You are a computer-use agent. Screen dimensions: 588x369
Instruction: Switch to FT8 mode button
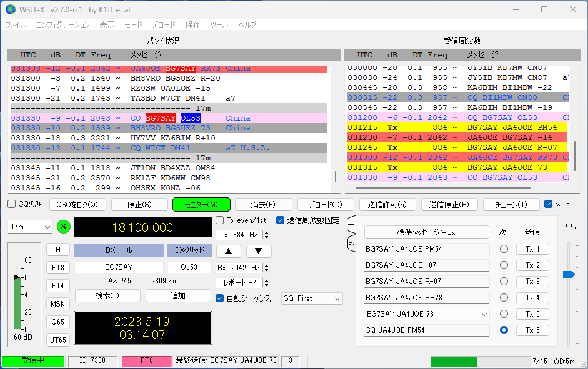(x=58, y=267)
